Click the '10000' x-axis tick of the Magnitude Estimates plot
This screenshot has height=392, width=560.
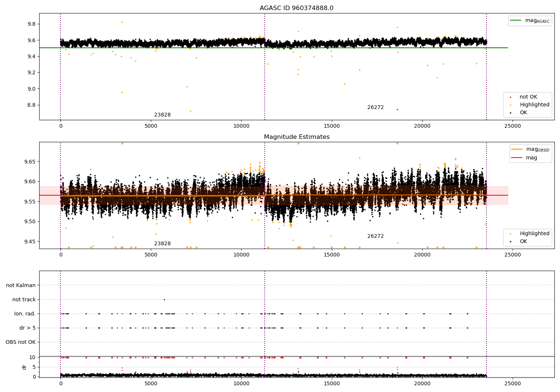click(242, 255)
